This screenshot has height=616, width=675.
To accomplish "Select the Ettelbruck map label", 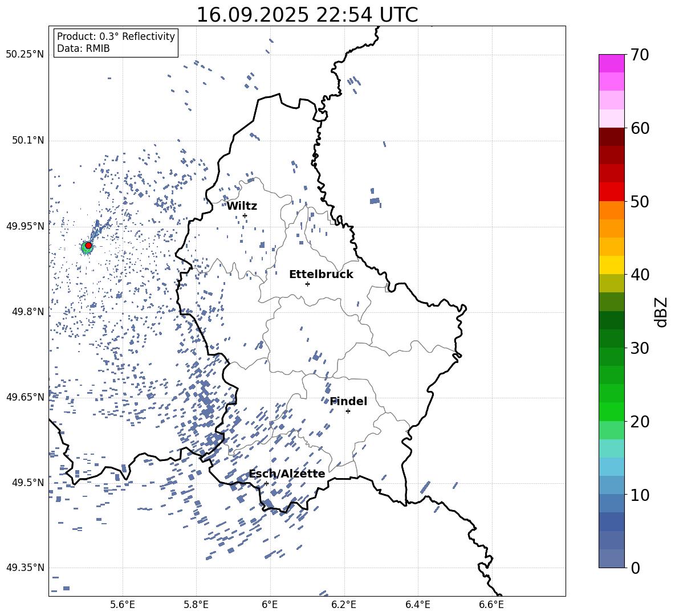I will (321, 275).
